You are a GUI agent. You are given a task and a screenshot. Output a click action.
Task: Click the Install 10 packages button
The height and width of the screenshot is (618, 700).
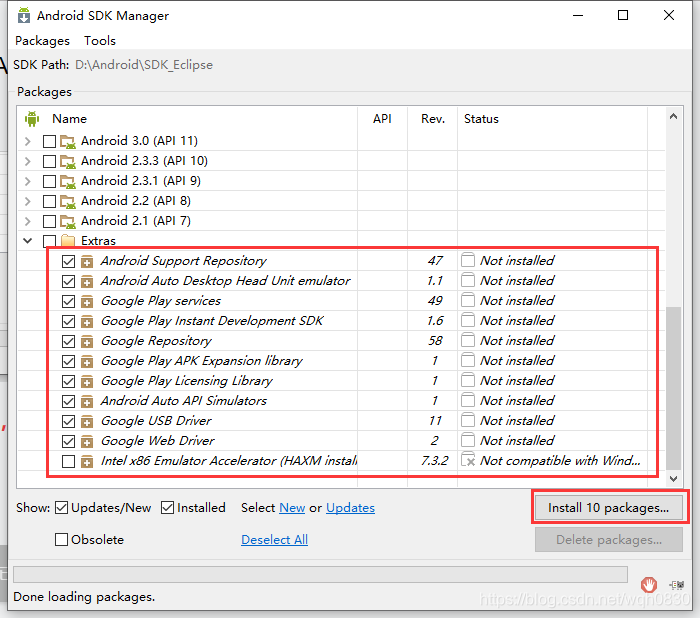coord(608,508)
